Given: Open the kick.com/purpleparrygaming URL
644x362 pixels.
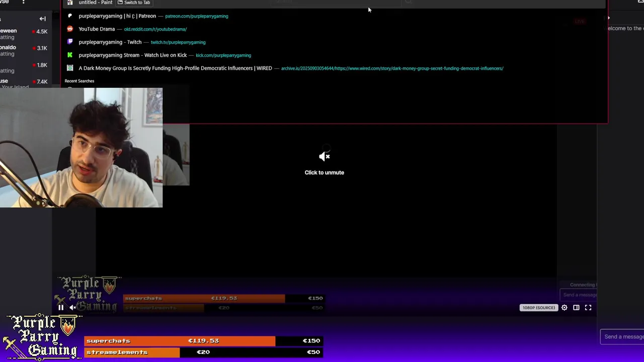Looking at the screenshot, I should click(x=223, y=55).
